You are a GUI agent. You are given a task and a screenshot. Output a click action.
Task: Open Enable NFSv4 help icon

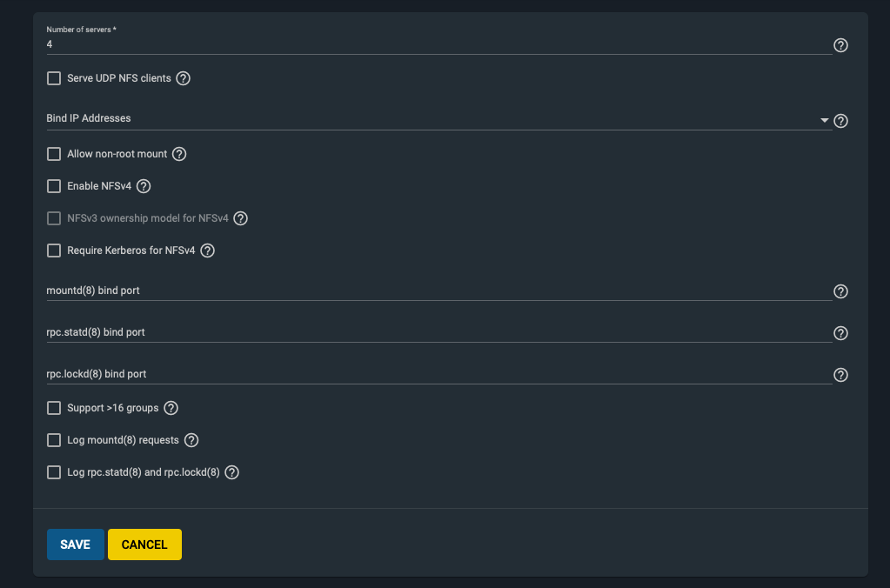(144, 186)
